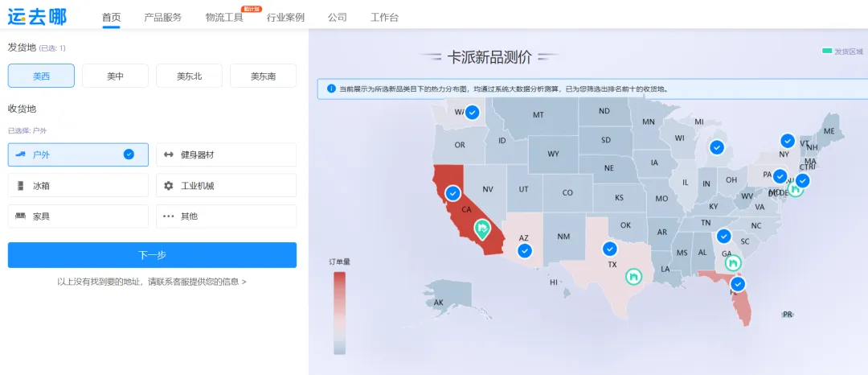Screen dimensions: 868x375
Task: Open the 产品服务 menu
Action: pos(162,17)
